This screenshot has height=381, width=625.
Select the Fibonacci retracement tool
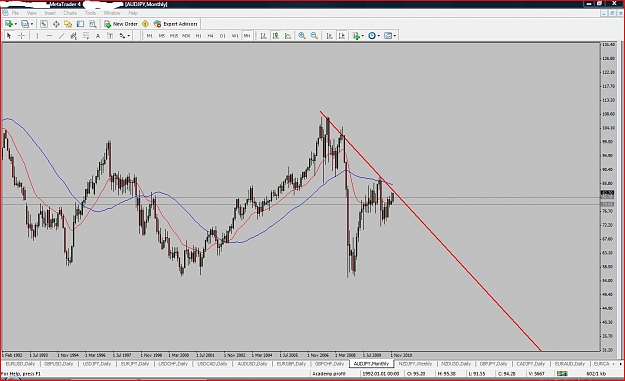coord(86,36)
